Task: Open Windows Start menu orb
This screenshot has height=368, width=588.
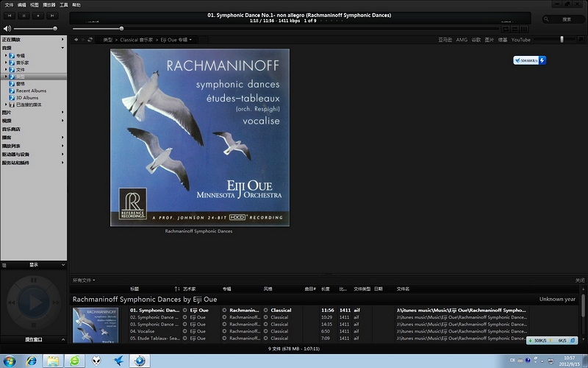Action: pyautogui.click(x=10, y=361)
